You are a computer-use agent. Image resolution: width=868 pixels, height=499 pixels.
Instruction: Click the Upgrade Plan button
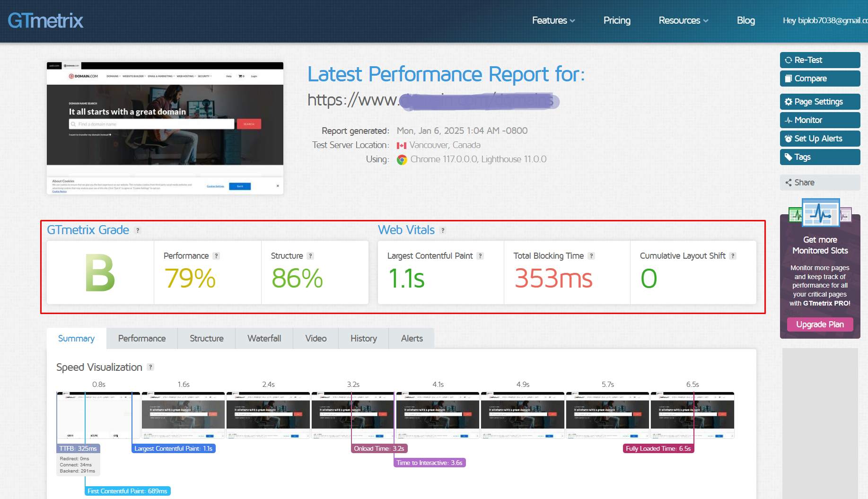(820, 324)
